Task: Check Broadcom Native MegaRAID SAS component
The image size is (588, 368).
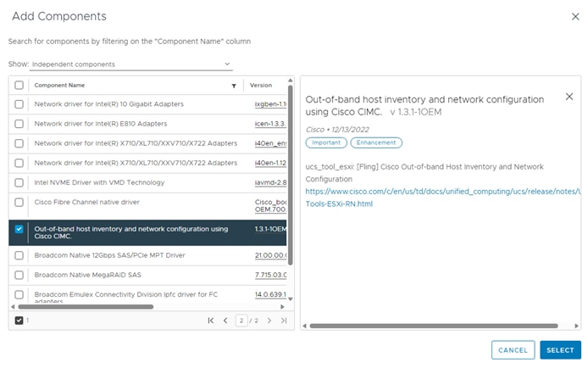Action: coord(19,275)
